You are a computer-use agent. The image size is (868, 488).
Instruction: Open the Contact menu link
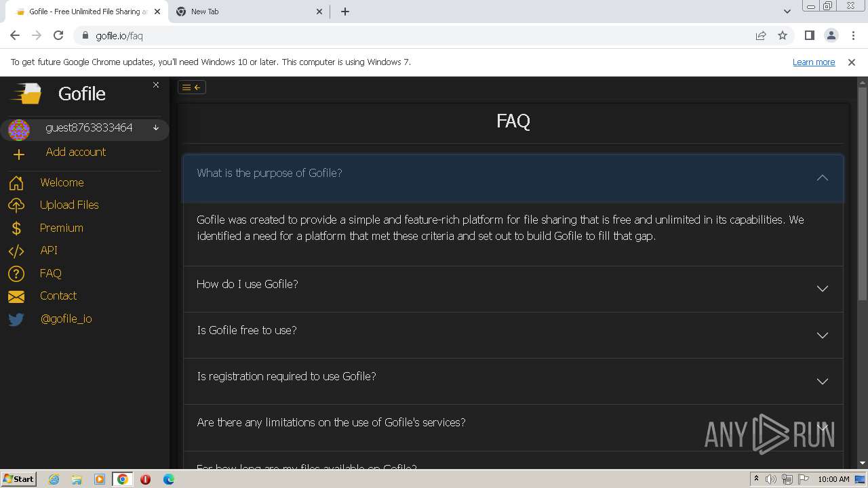58,296
